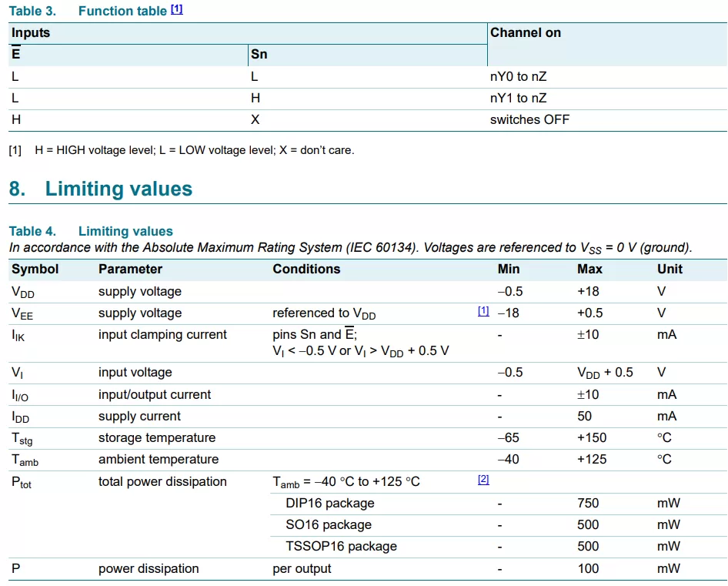
Task: Click the 'storage temperature' parameter
Action: pyautogui.click(x=157, y=437)
